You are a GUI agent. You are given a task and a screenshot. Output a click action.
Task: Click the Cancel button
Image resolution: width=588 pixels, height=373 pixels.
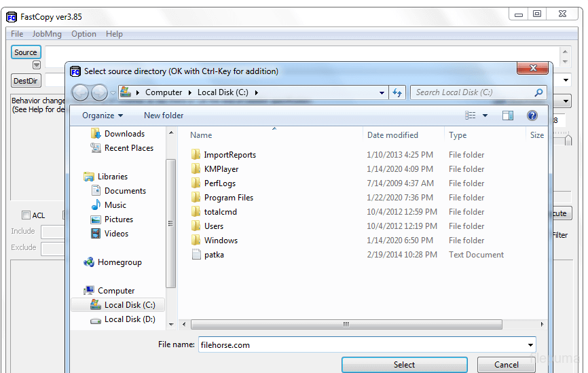tap(507, 364)
